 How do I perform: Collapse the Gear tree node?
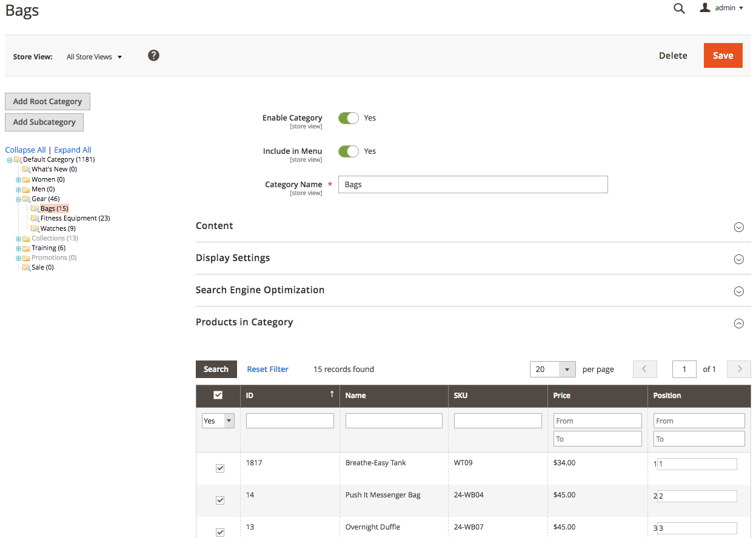point(18,199)
